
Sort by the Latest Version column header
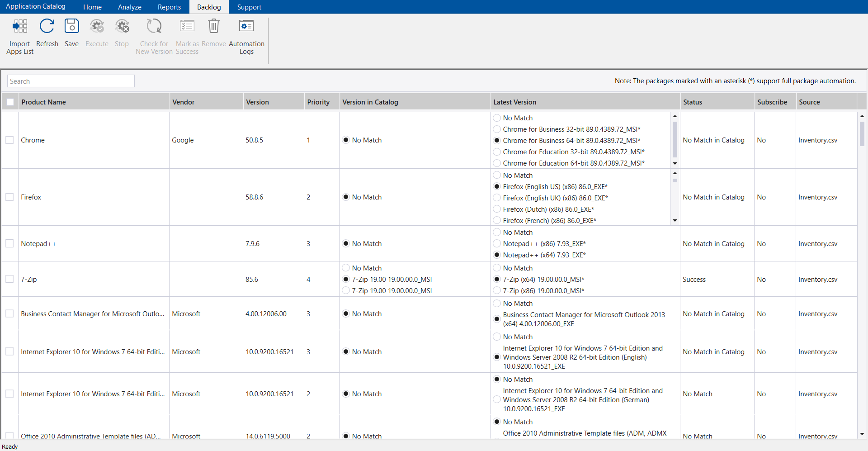point(585,102)
